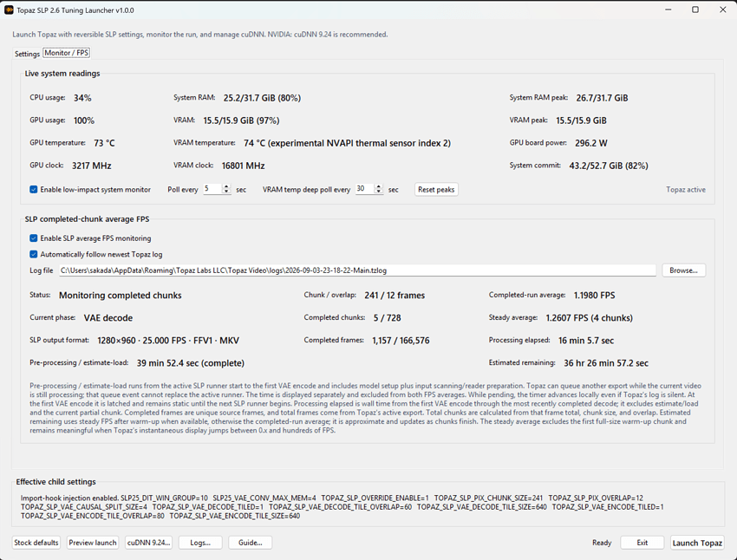737x560 pixels.
Task: Click Steady average 1.2607 FPS (4 chunks)
Action: [x=589, y=318]
